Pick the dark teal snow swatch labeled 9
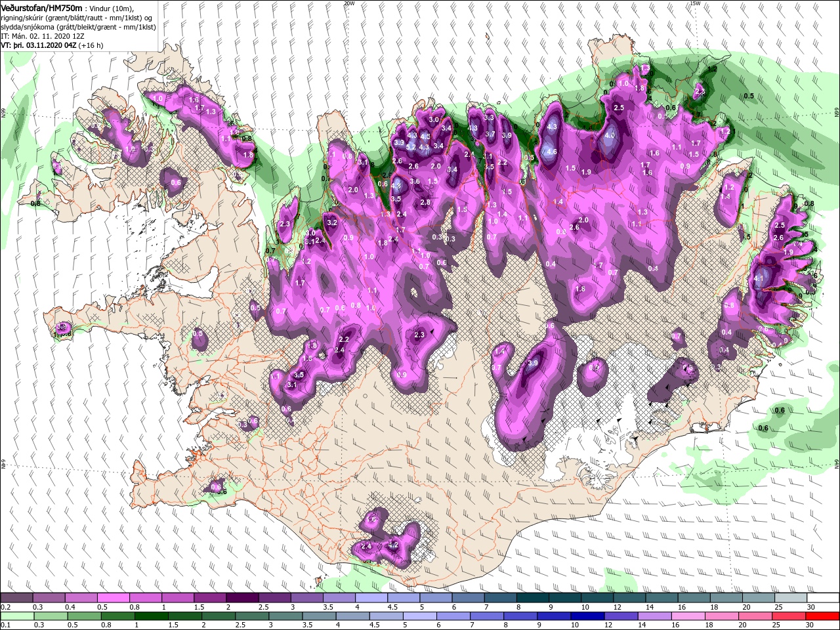The width and height of the screenshot is (840, 630). [564, 597]
